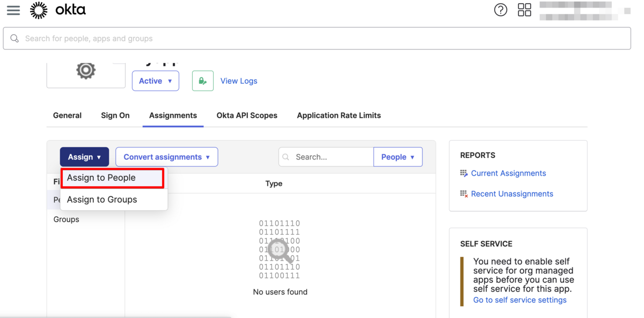Focus the global search for people, apps and groups

[317, 39]
